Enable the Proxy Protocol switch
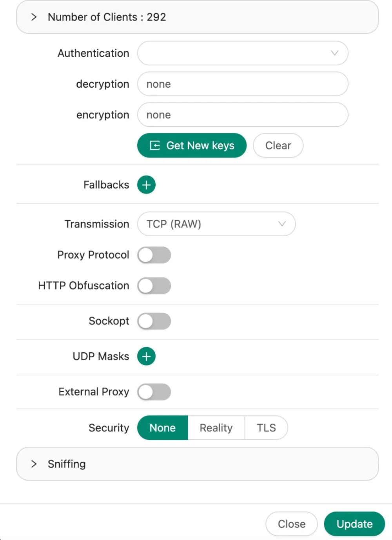Viewport: 392px width, 540px height. 154,255
